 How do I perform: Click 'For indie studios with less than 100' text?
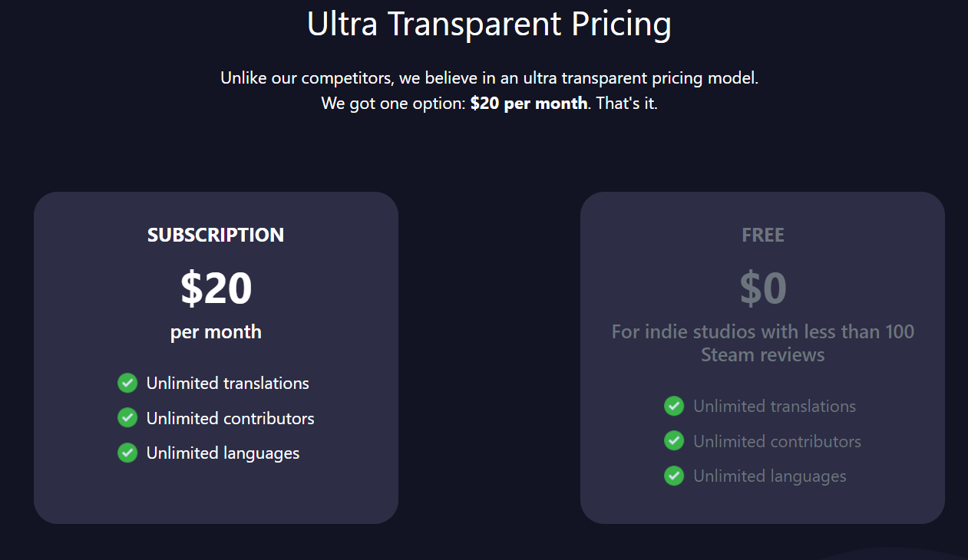tap(763, 332)
